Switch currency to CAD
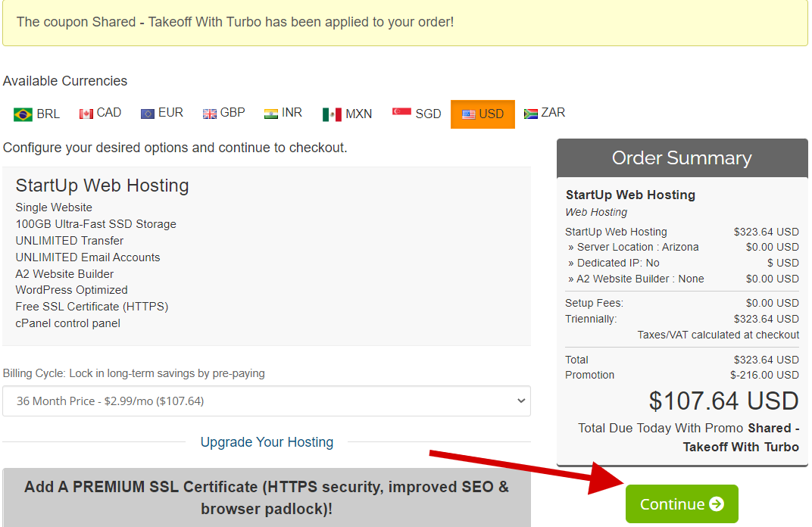The image size is (812, 527). pyautogui.click(x=100, y=113)
